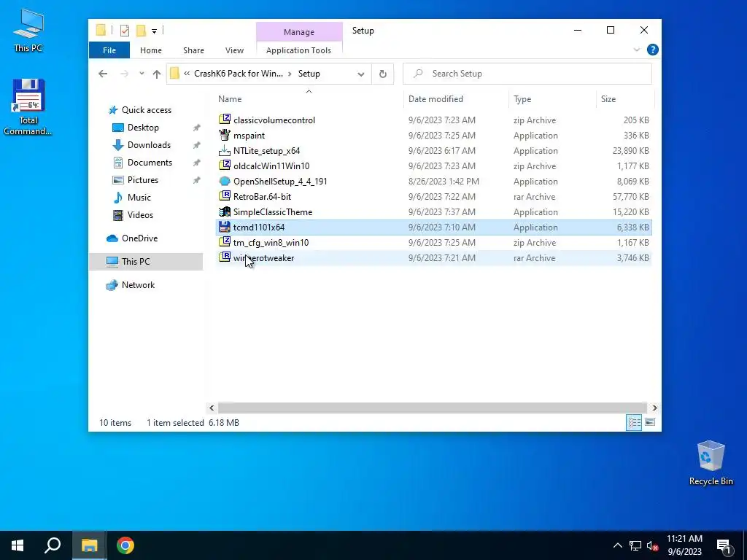Launch Google Chrome from taskbar
The height and width of the screenshot is (560, 747).
point(125,545)
